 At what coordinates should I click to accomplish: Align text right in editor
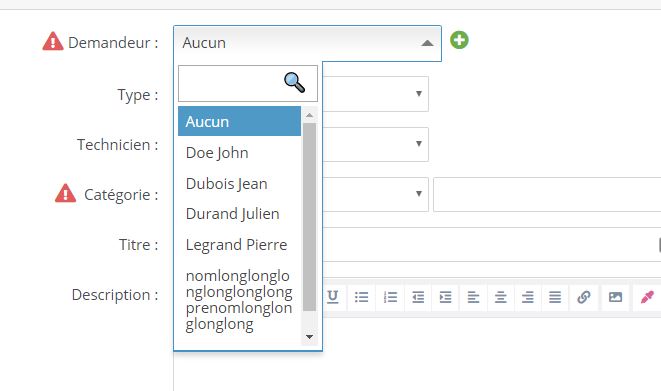tap(527, 297)
